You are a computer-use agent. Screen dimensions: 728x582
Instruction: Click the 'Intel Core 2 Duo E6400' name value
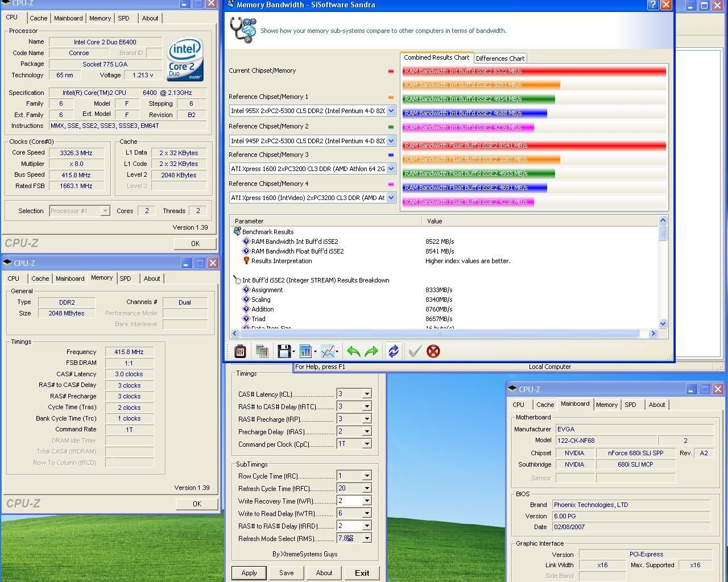105,42
